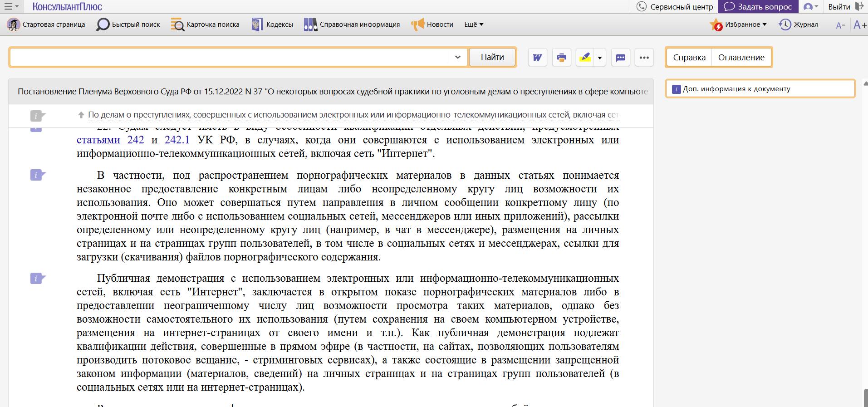Click the paragraph starting 'В частности, под распространением'
This screenshot has height=407, width=868.
point(348,216)
